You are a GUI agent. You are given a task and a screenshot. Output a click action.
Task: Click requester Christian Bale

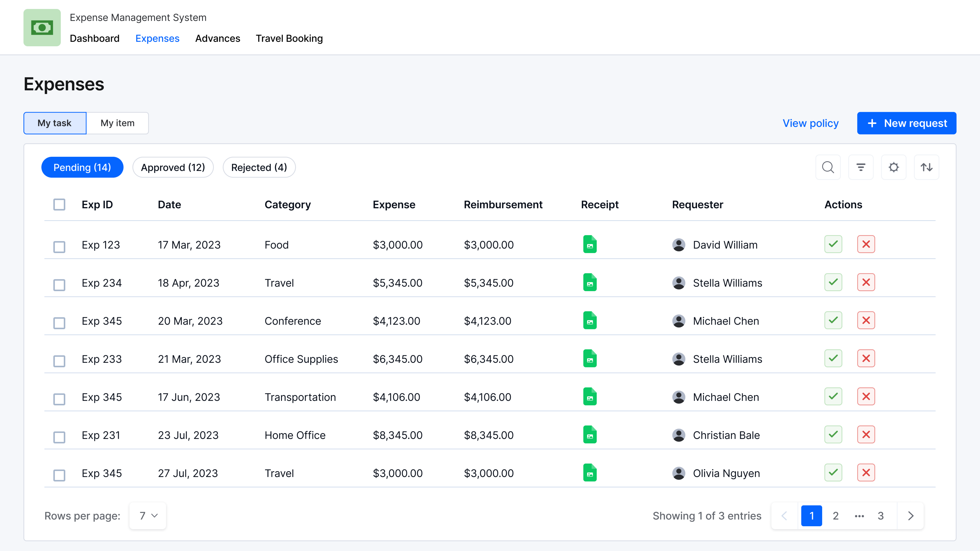(x=726, y=435)
